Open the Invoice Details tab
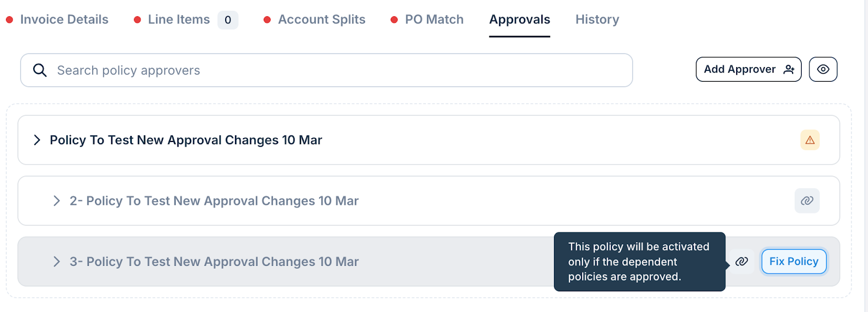The height and width of the screenshot is (312, 868). tap(64, 19)
